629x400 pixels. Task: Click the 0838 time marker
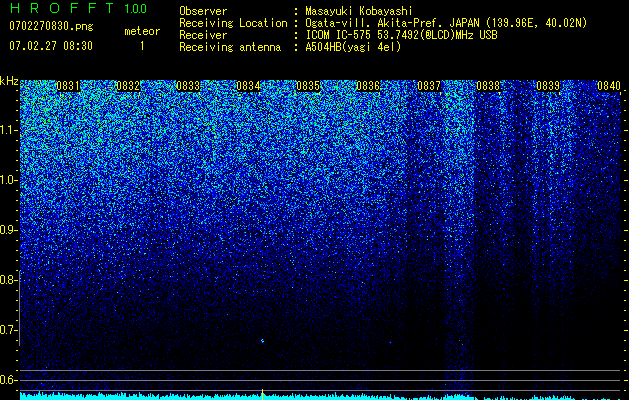(x=488, y=86)
